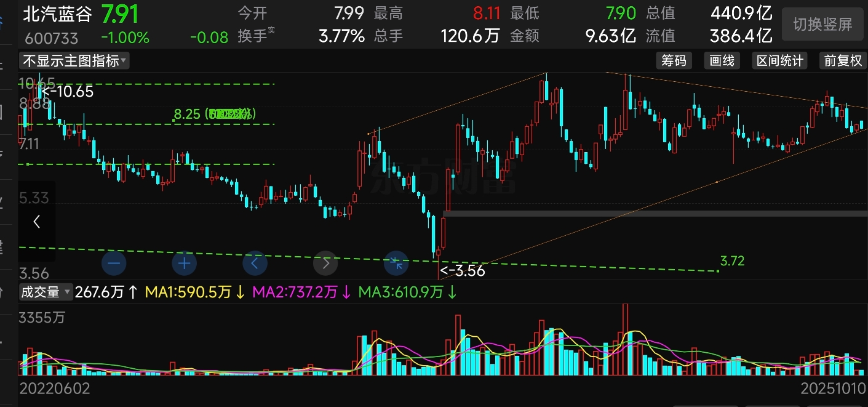Click the 画线 drawing button
The image size is (868, 407).
[x=722, y=60]
